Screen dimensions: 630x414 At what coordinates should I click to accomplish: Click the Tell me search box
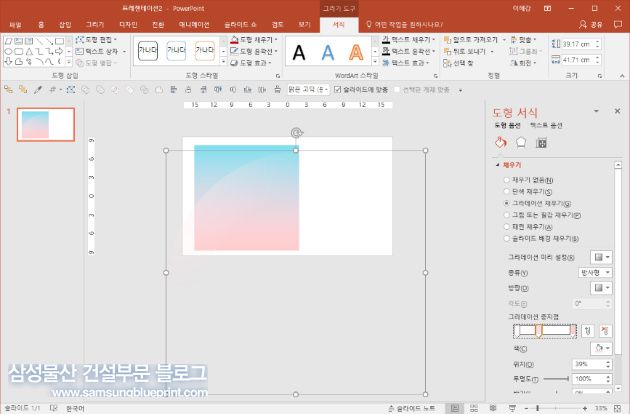(405, 25)
